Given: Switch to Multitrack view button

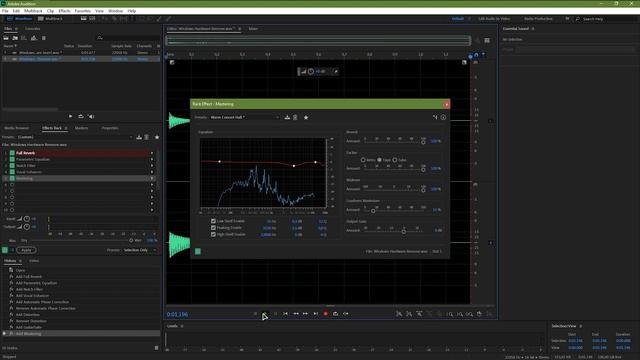Looking at the screenshot, I should [x=50, y=19].
